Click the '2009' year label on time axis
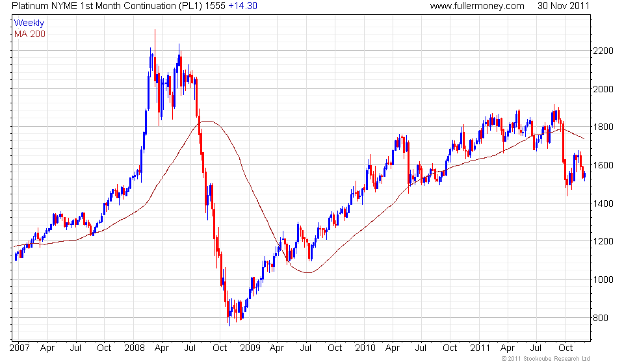624x364 pixels. [x=250, y=348]
